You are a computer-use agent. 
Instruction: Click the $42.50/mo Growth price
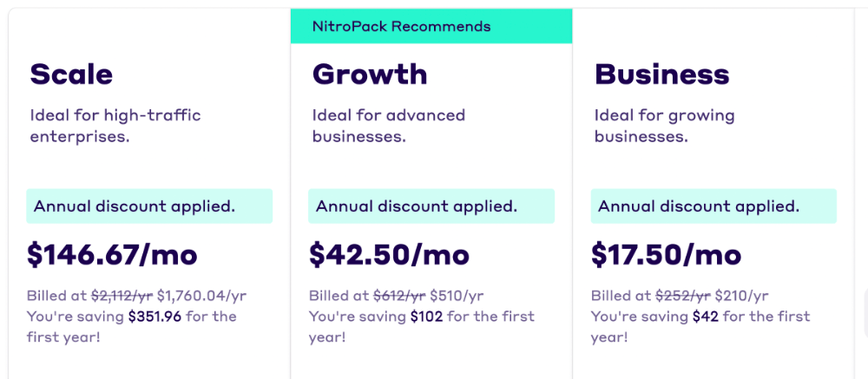tap(389, 255)
